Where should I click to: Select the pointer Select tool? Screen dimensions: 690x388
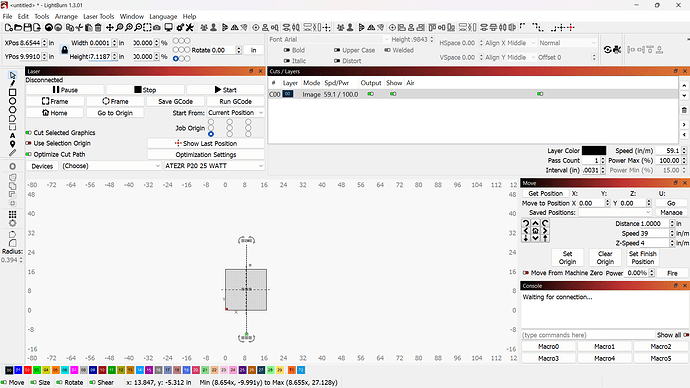[x=12, y=75]
